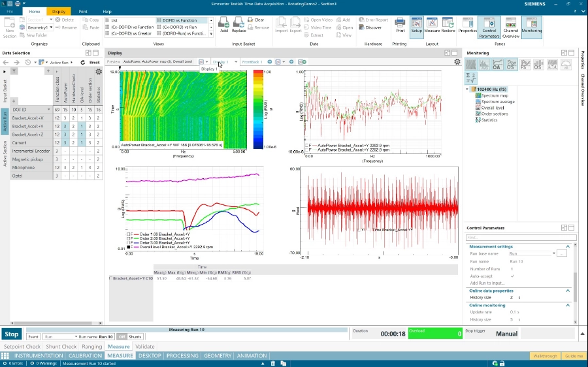Open Display panel settings gear
Image resolution: width=588 pixels, height=367 pixels.
pyautogui.click(x=457, y=61)
